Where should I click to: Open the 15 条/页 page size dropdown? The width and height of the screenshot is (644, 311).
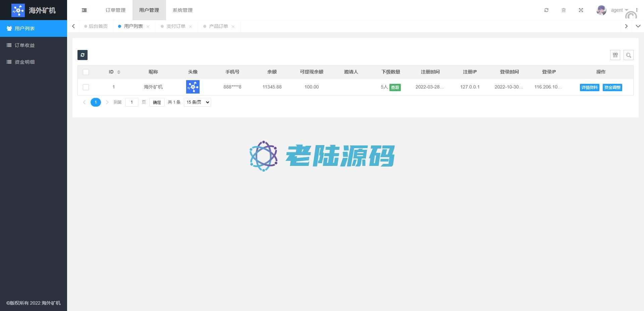(x=197, y=102)
